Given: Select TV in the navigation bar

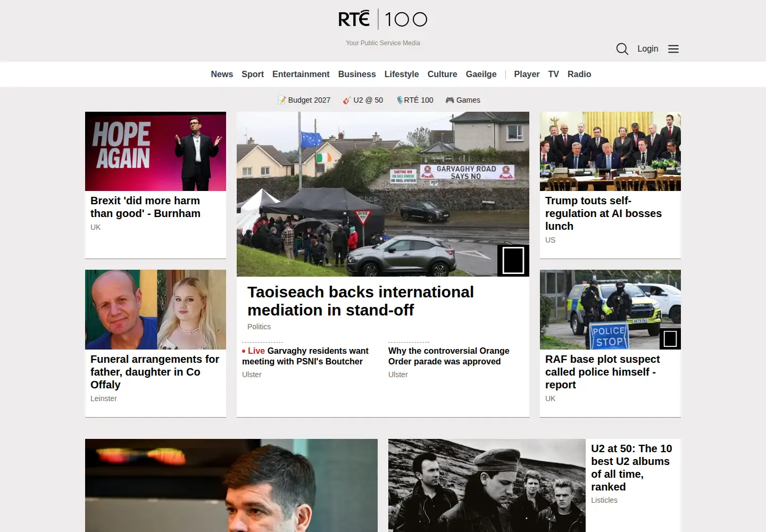Looking at the screenshot, I should [x=554, y=74].
